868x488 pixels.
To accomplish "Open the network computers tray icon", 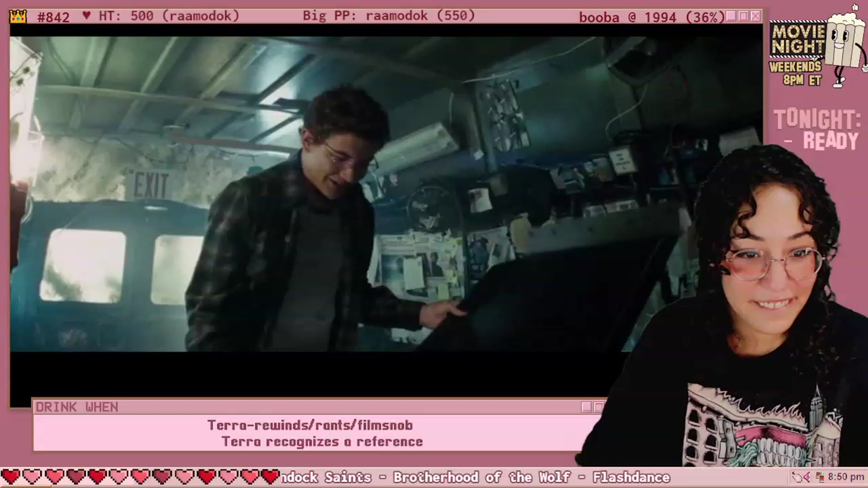I will (820, 477).
